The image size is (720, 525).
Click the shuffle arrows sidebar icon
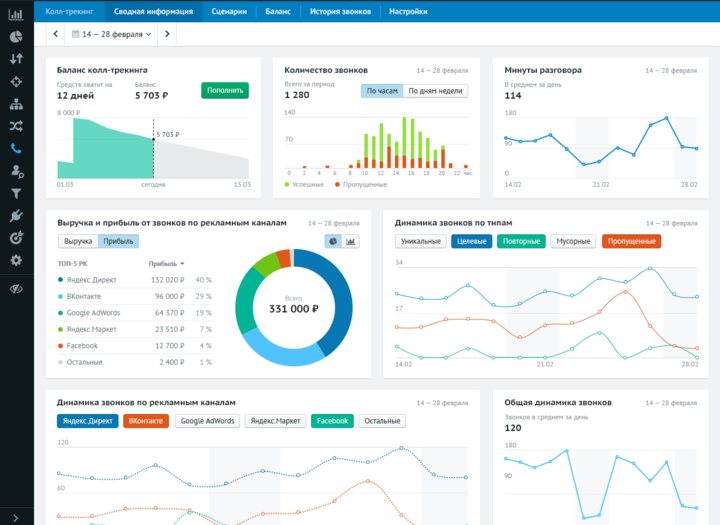click(x=16, y=126)
